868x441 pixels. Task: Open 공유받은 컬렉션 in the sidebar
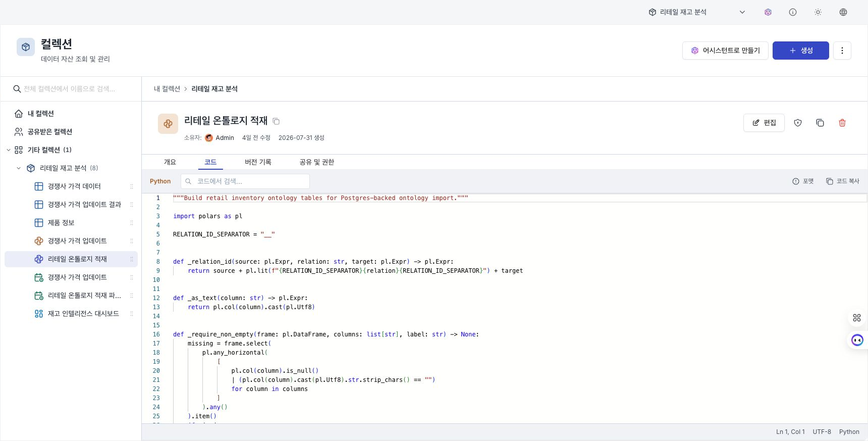(x=49, y=132)
